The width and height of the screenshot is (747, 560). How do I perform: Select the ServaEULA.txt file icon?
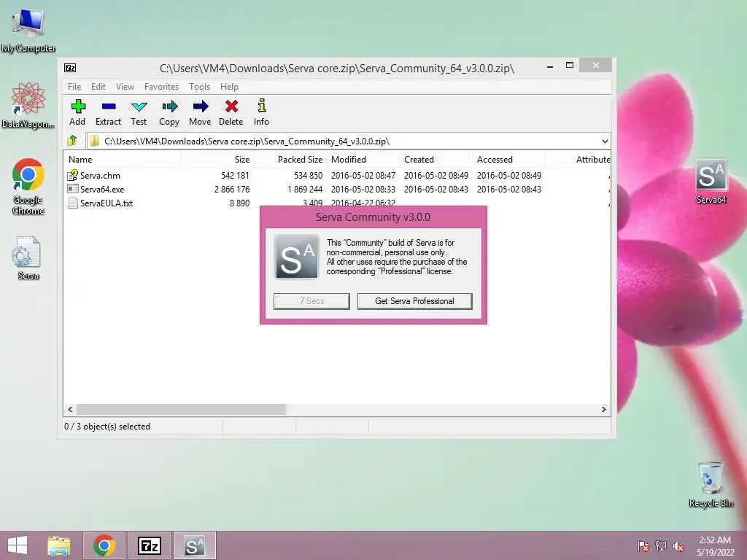[73, 203]
